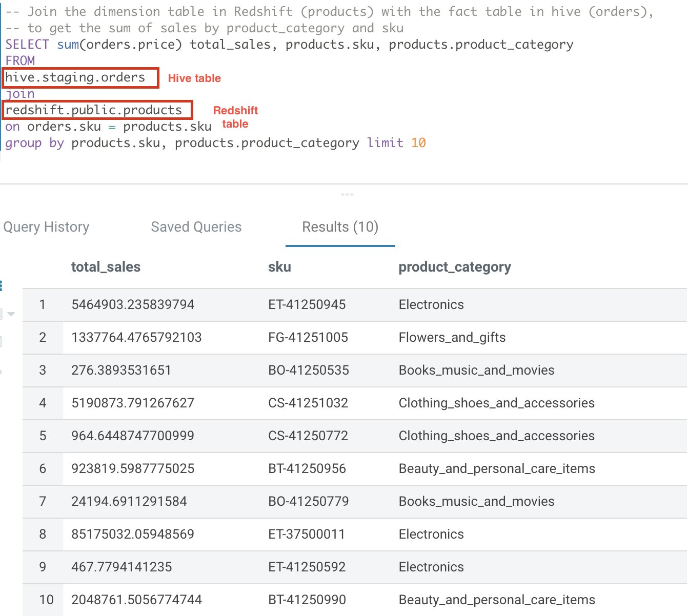Select total_sales value 964.6448747700999

pyautogui.click(x=133, y=436)
